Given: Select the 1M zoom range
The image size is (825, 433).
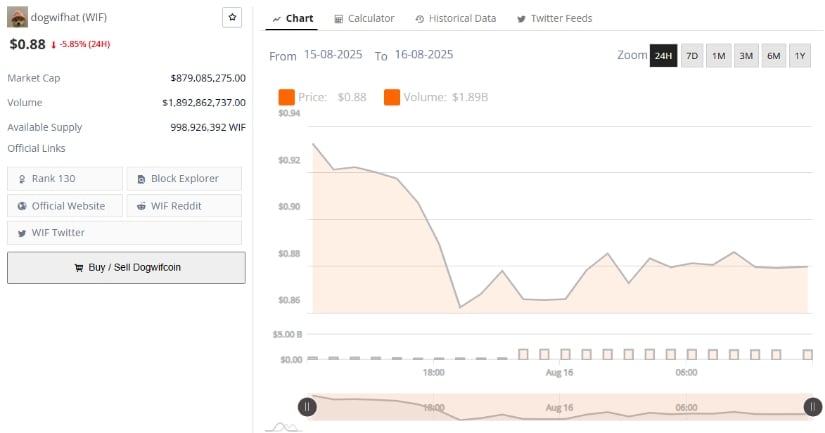Looking at the screenshot, I should pyautogui.click(x=719, y=55).
